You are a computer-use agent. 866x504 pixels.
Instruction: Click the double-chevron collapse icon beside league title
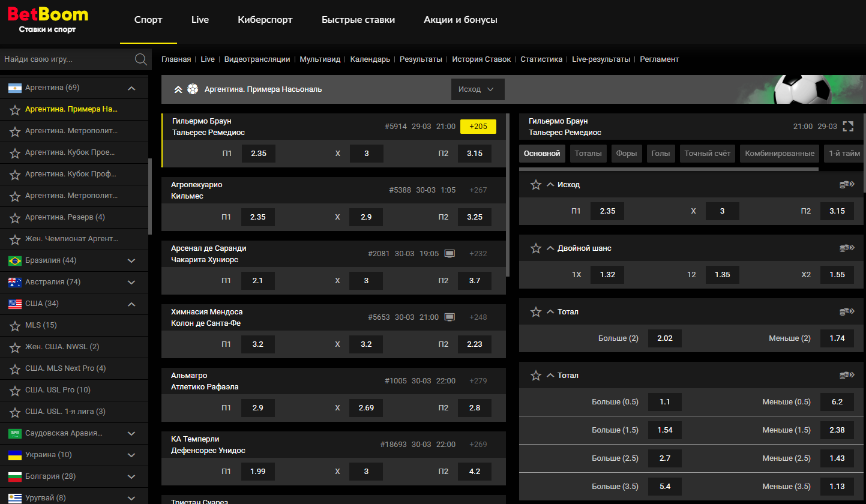[x=178, y=89]
